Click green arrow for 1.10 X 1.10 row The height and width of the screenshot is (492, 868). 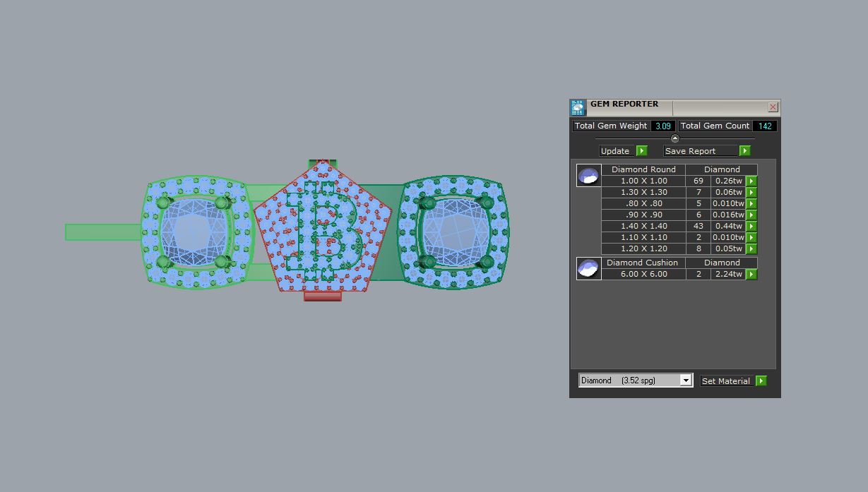click(x=751, y=238)
